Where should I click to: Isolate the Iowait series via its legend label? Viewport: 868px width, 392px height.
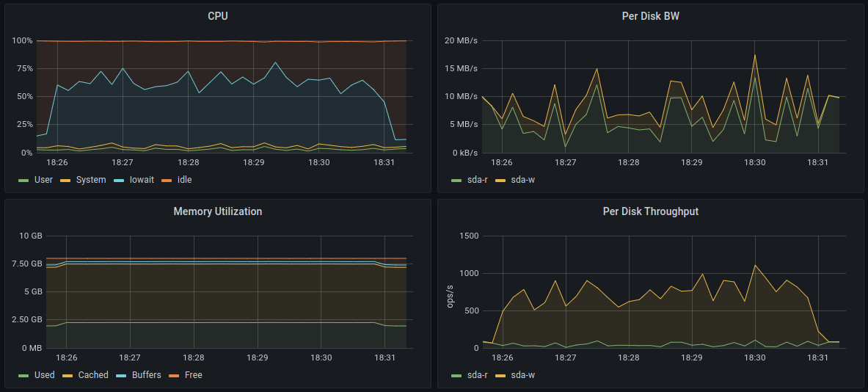pos(141,180)
